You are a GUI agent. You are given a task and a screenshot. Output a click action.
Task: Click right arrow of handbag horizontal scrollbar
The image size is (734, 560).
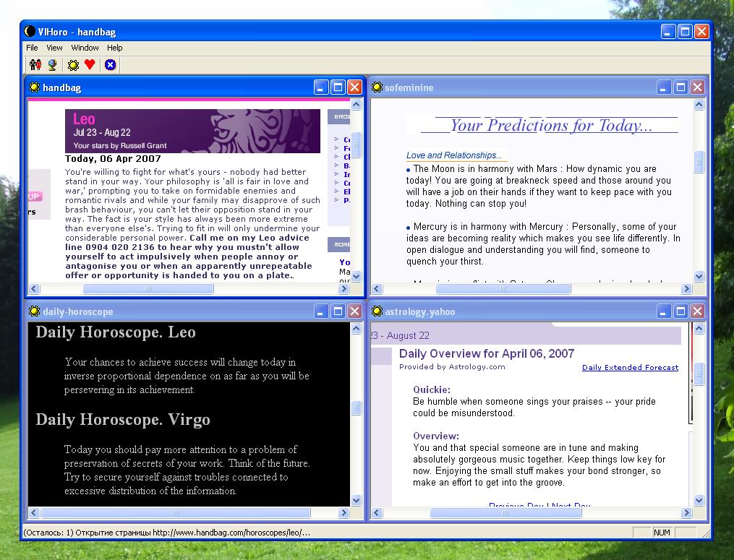pos(344,289)
